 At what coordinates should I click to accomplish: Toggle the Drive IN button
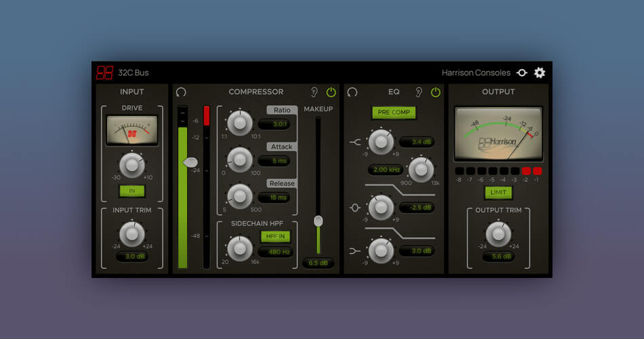132,191
